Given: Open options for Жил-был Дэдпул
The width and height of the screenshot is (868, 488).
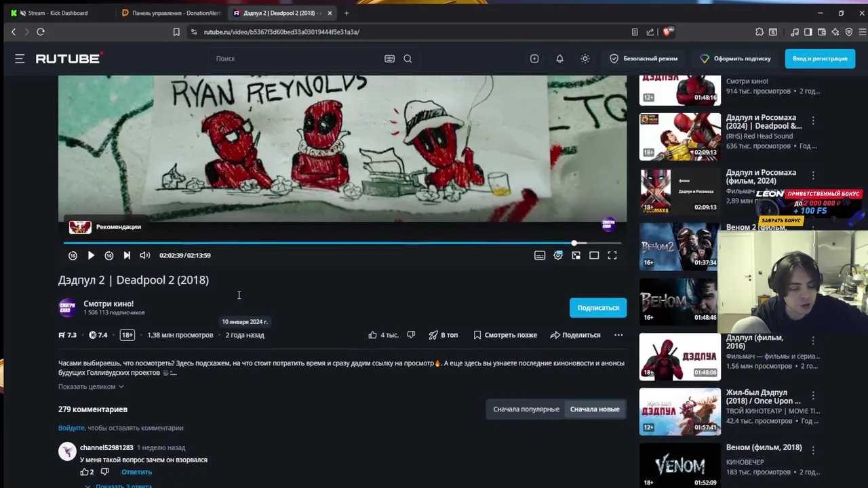Looking at the screenshot, I should click(813, 395).
